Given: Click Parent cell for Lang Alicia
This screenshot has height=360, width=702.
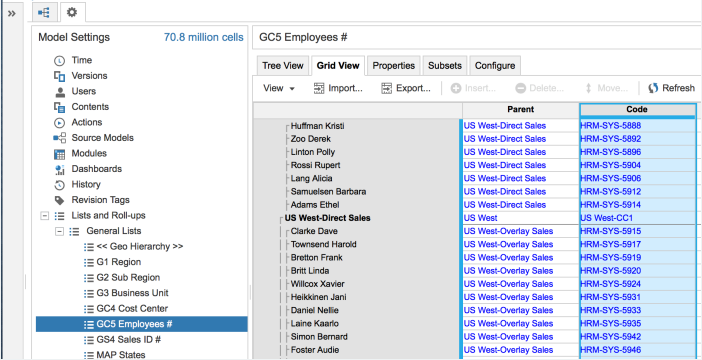Looking at the screenshot, I should click(521, 179).
